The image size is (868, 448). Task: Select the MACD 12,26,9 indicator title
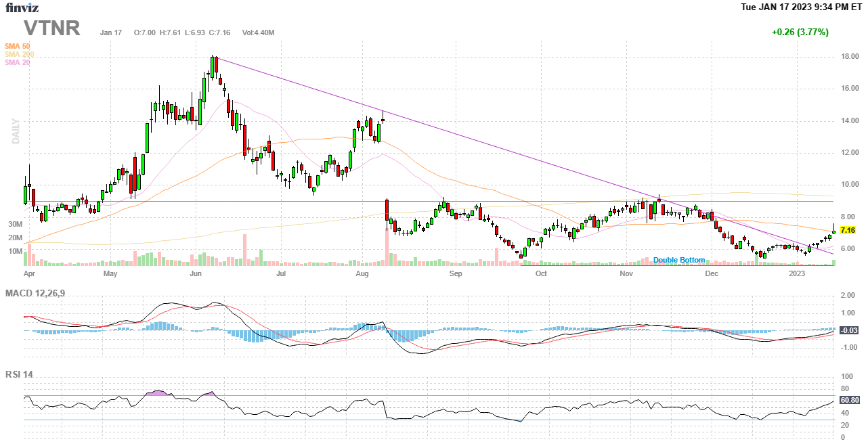pyautogui.click(x=40, y=293)
